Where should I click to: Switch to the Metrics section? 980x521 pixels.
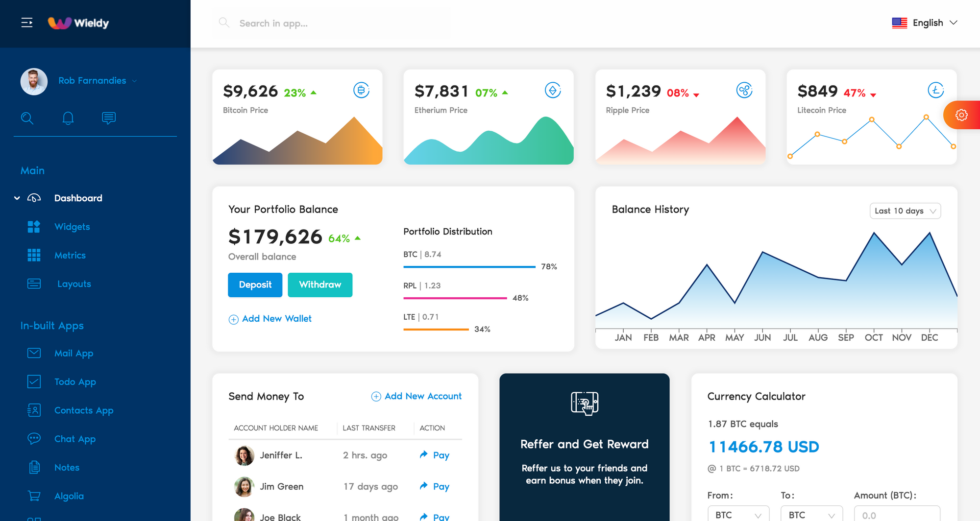[70, 255]
